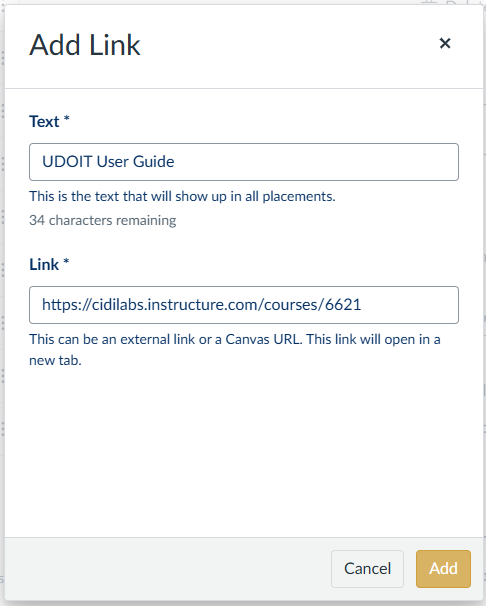Place cursor after 6621 in the URL
486x606 pixels.
362,305
